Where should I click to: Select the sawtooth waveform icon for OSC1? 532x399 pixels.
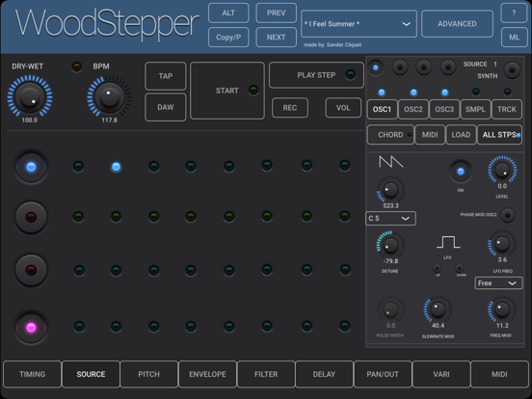[391, 162]
